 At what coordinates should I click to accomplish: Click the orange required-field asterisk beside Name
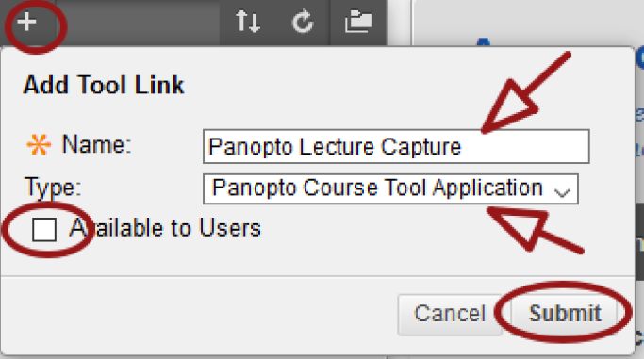pos(39,144)
